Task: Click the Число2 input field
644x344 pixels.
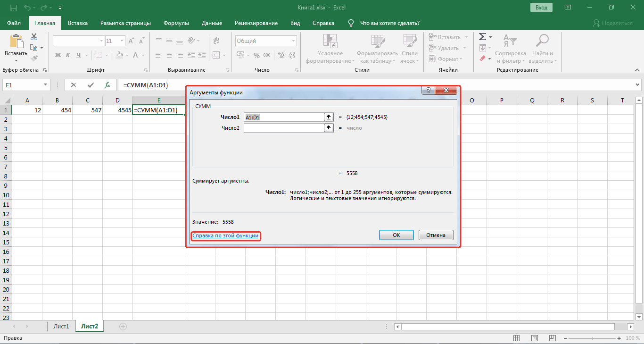Action: coord(283,128)
